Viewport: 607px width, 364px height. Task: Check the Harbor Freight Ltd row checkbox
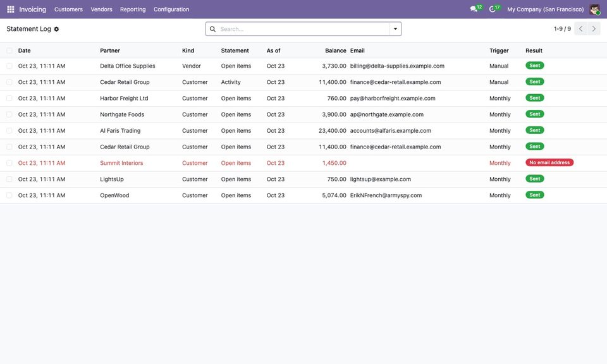coord(9,98)
